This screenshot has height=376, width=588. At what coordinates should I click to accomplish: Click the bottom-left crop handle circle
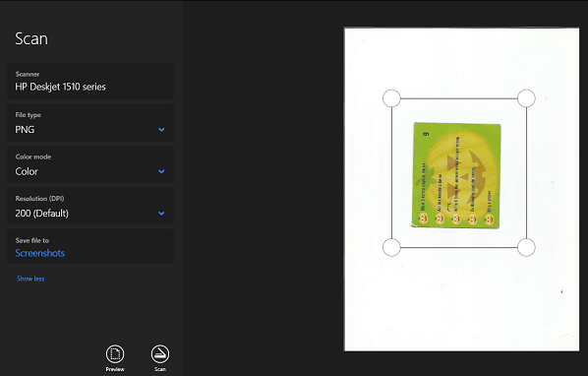tap(391, 248)
